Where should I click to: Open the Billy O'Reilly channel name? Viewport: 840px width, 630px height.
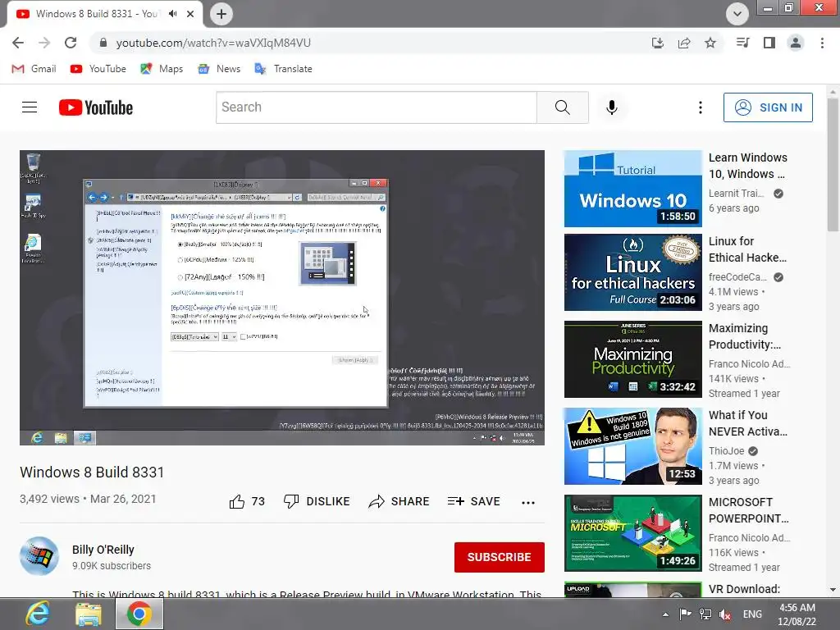[103, 550]
